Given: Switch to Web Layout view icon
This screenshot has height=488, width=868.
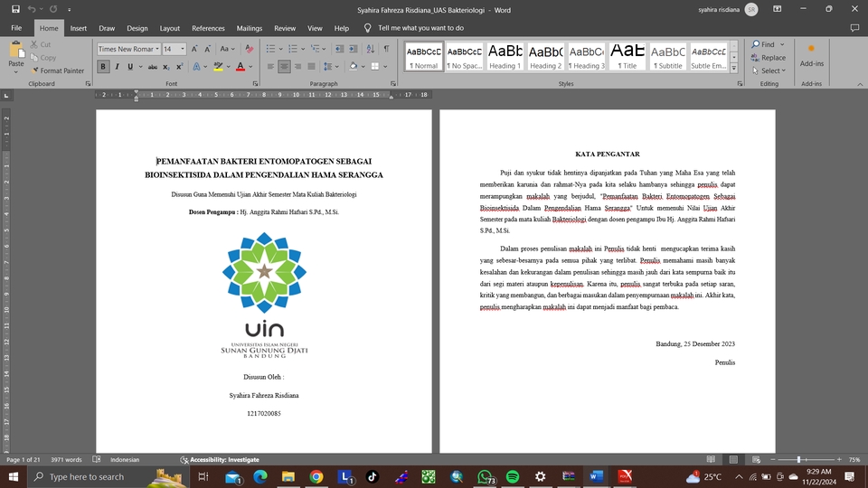Looking at the screenshot, I should 756,459.
